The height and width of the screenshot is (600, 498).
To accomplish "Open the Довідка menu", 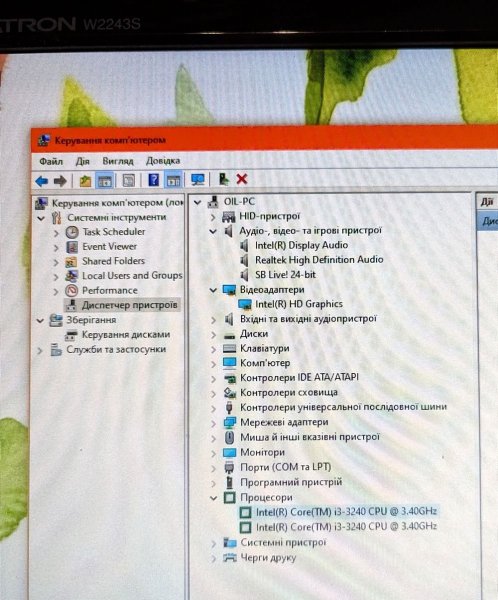I will pyautogui.click(x=163, y=161).
